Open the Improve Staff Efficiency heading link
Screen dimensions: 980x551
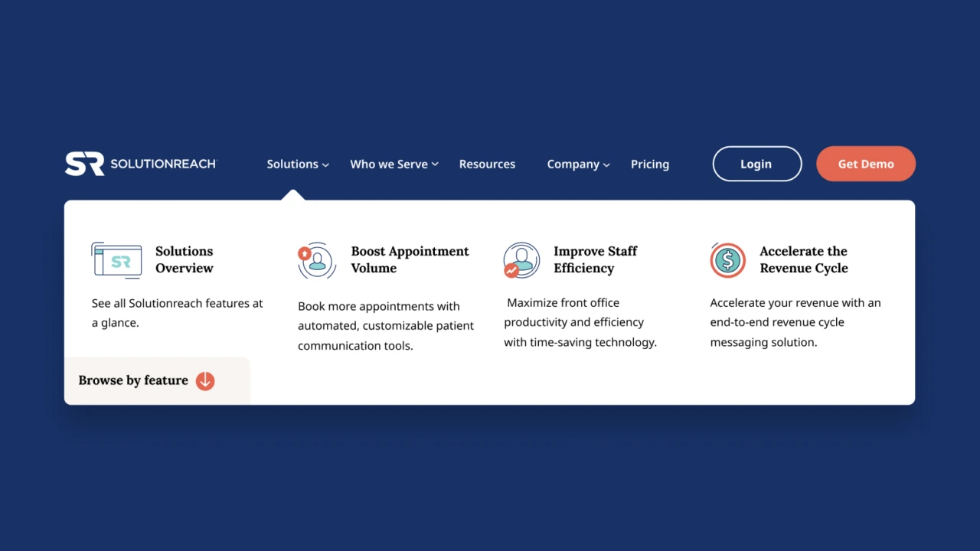coord(595,259)
